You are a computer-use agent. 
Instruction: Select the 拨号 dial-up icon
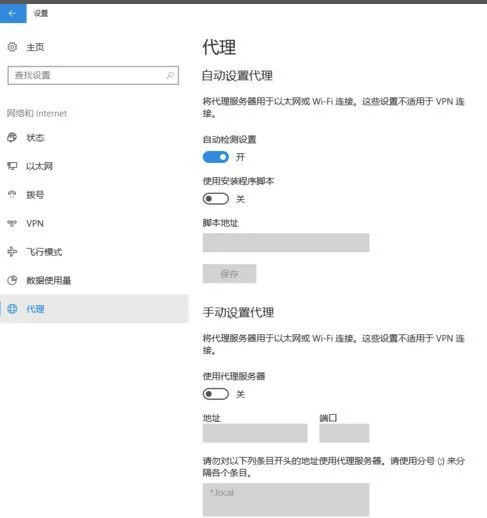(12, 194)
